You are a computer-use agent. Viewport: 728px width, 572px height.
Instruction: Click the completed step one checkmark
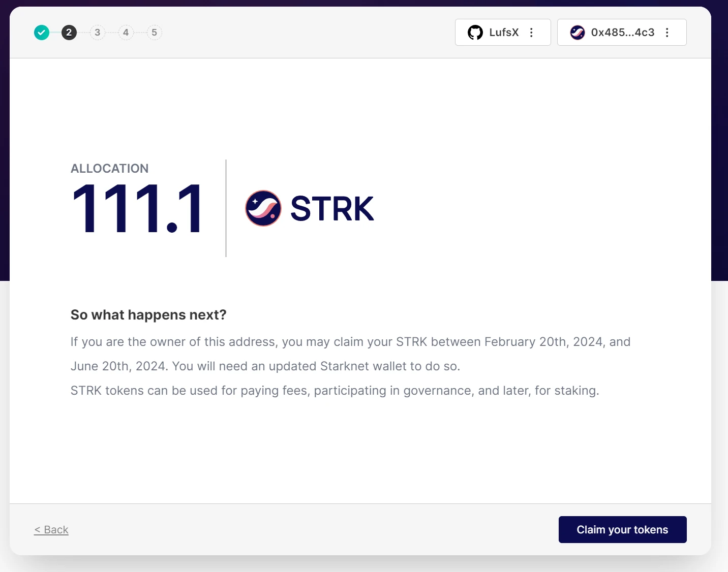pyautogui.click(x=42, y=33)
